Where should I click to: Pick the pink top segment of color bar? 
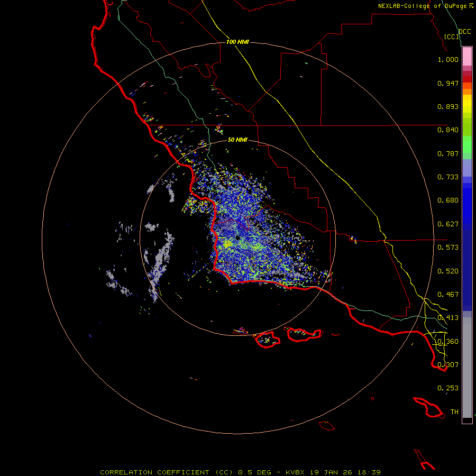467,56
